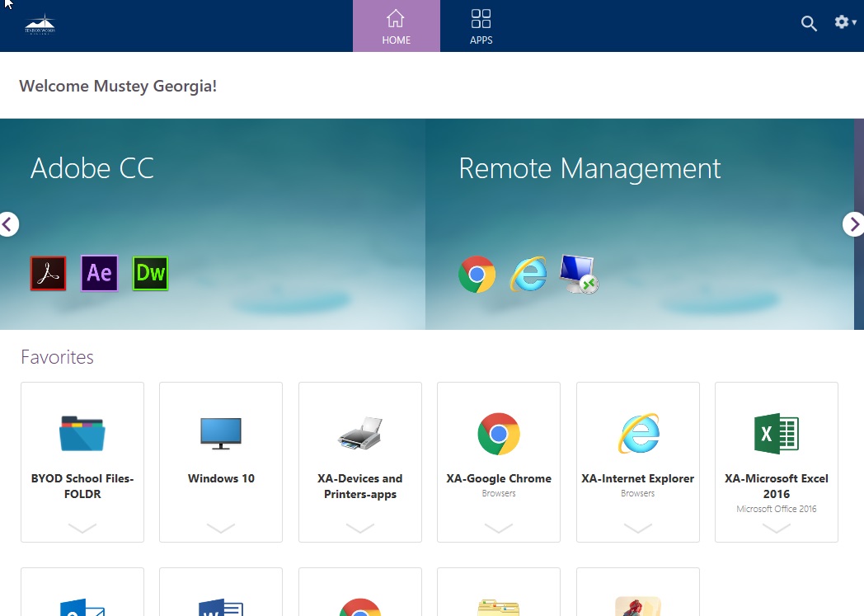Click the XA-Internet Explorer label text
The image size is (864, 616).
click(x=638, y=478)
